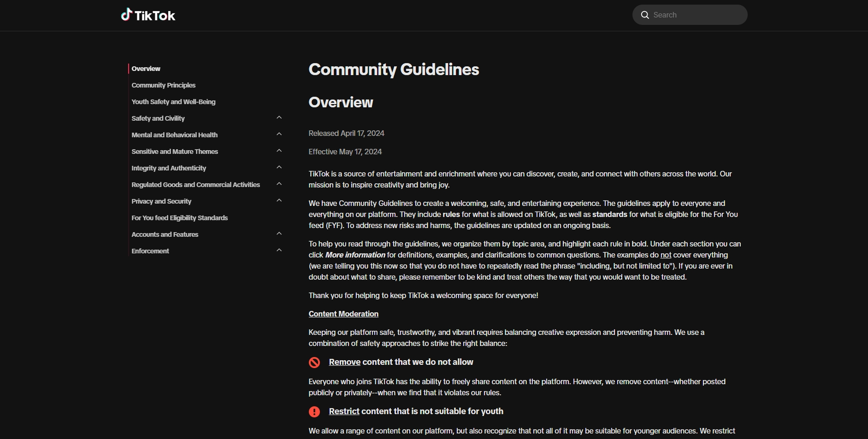Click the red Remove prohibition icon
Viewport: 868px width, 439px height.
[314, 363]
